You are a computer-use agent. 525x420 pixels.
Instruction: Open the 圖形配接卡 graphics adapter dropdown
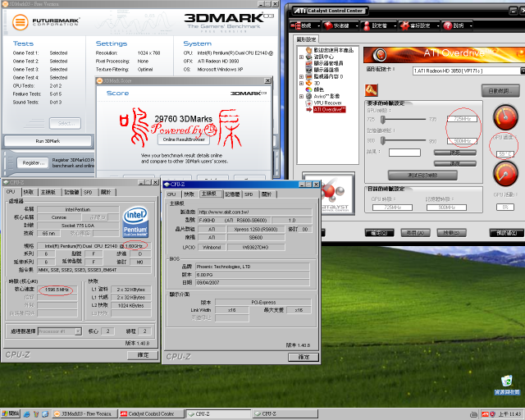pyautogui.click(x=522, y=71)
